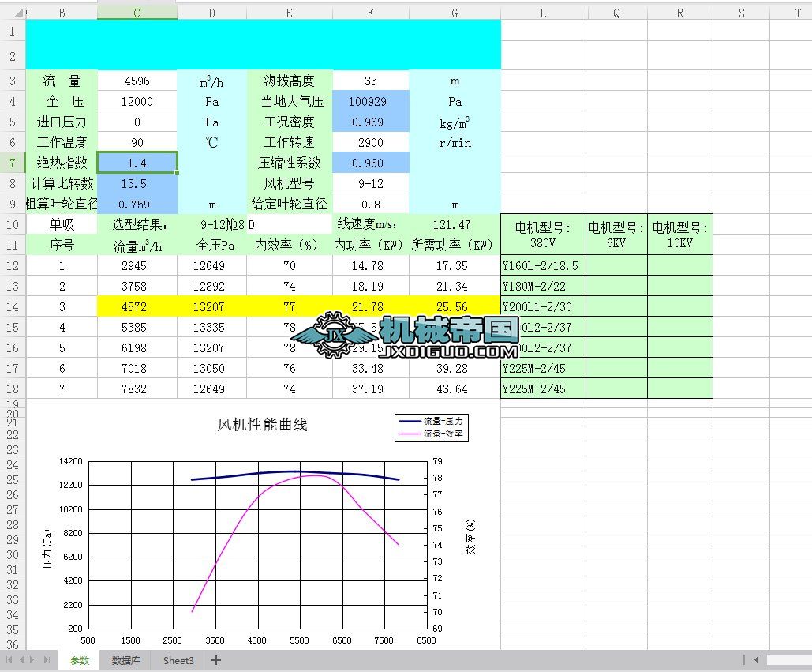Select flow value cell 4596
Viewport: 812px width, 672px height.
[x=137, y=81]
